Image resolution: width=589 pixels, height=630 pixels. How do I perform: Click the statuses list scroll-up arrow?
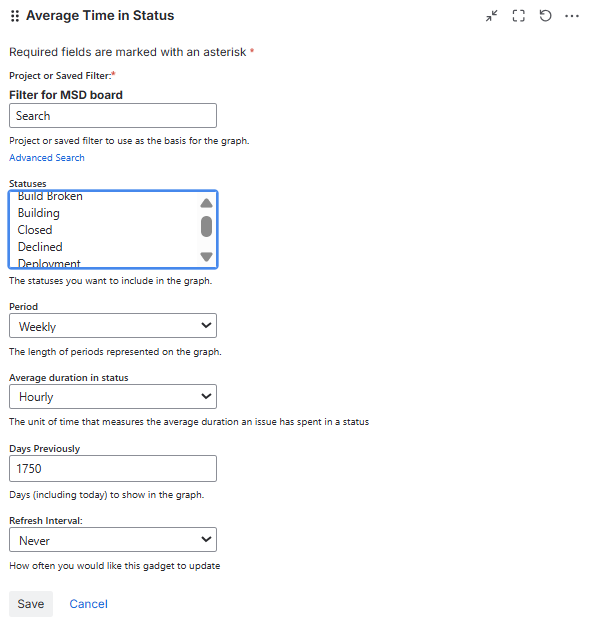206,203
